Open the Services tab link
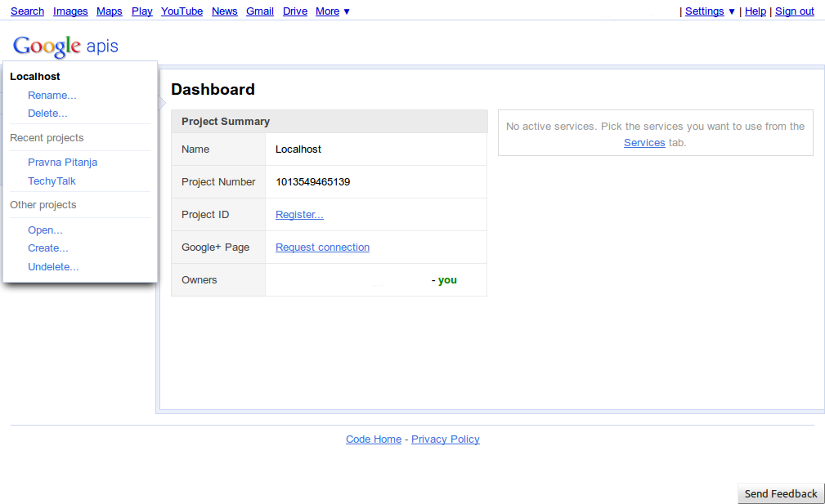 pyautogui.click(x=644, y=142)
